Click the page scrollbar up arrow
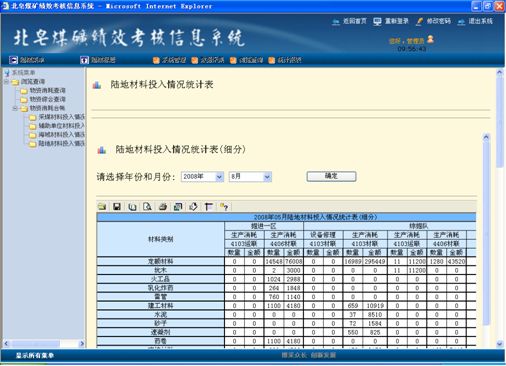 [499, 72]
